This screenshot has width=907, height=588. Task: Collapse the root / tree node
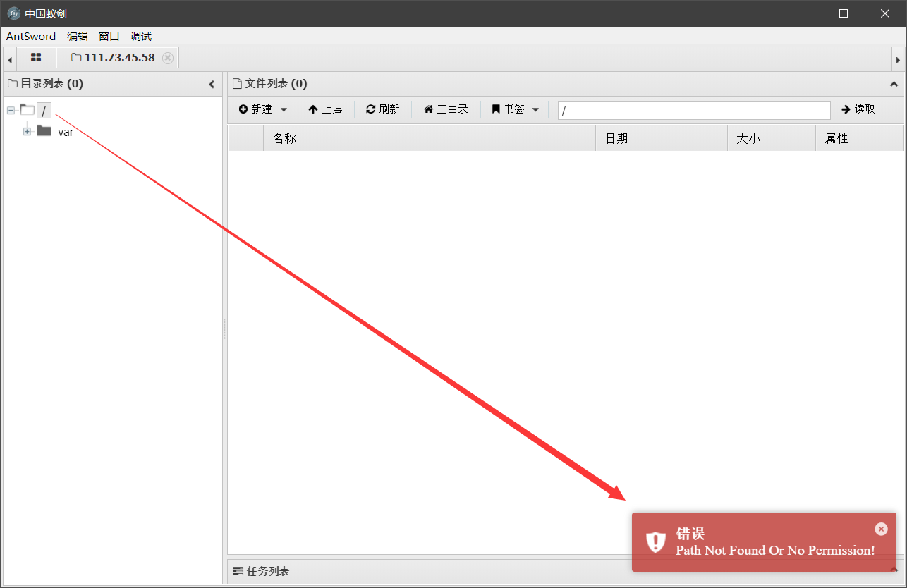click(11, 110)
